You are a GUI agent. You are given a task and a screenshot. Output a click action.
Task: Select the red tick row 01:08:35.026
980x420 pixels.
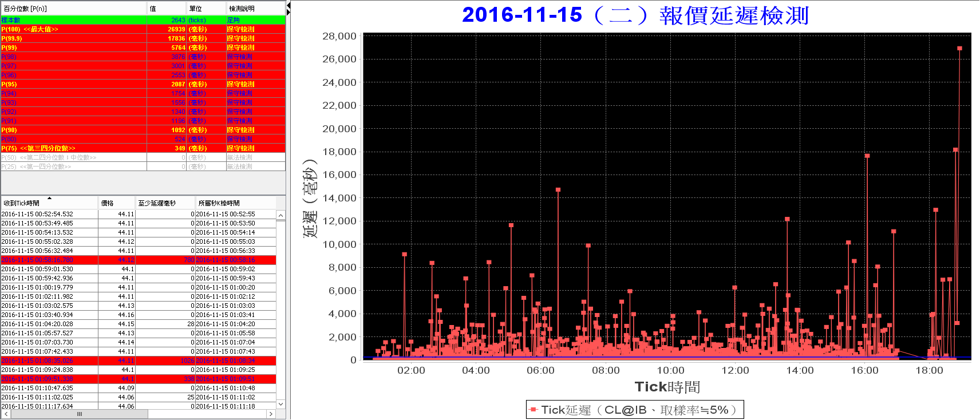139,360
